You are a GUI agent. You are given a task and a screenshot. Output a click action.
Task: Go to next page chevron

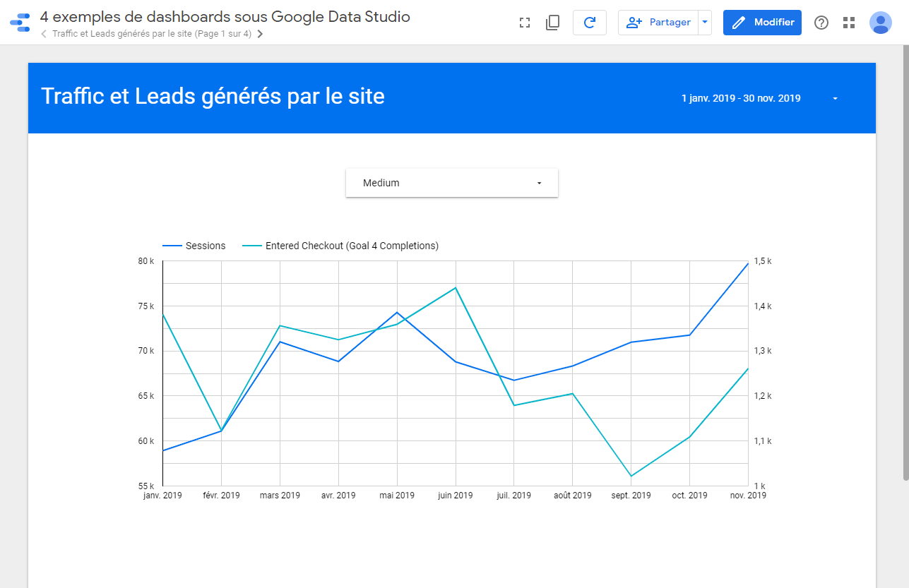pos(260,34)
